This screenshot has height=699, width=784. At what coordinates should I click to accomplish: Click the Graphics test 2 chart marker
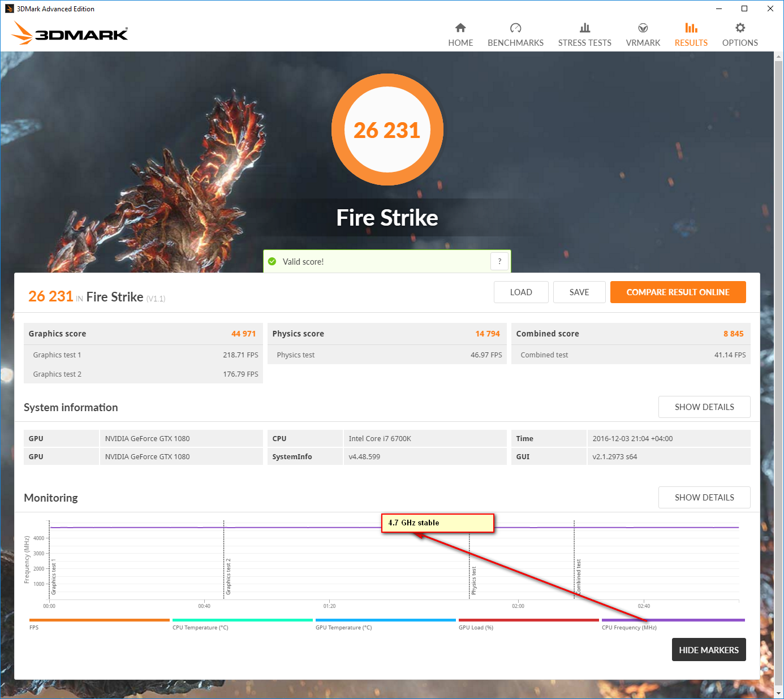(229, 576)
